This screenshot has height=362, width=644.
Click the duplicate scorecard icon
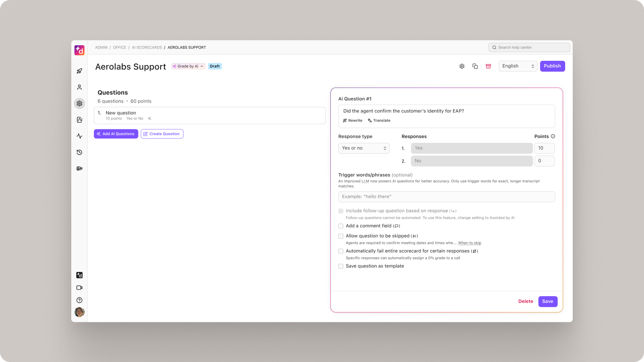475,66
